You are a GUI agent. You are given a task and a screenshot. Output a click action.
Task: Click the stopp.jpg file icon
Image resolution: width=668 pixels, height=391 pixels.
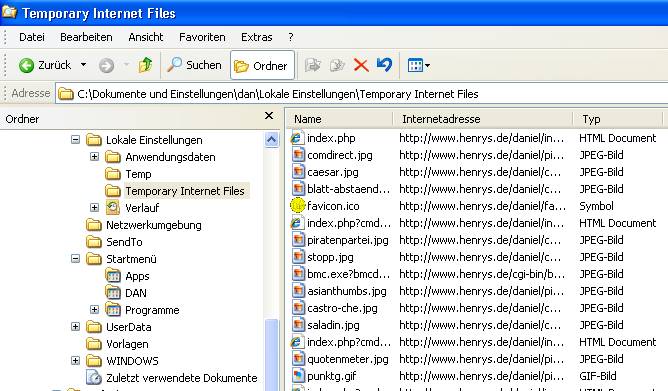(x=298, y=257)
